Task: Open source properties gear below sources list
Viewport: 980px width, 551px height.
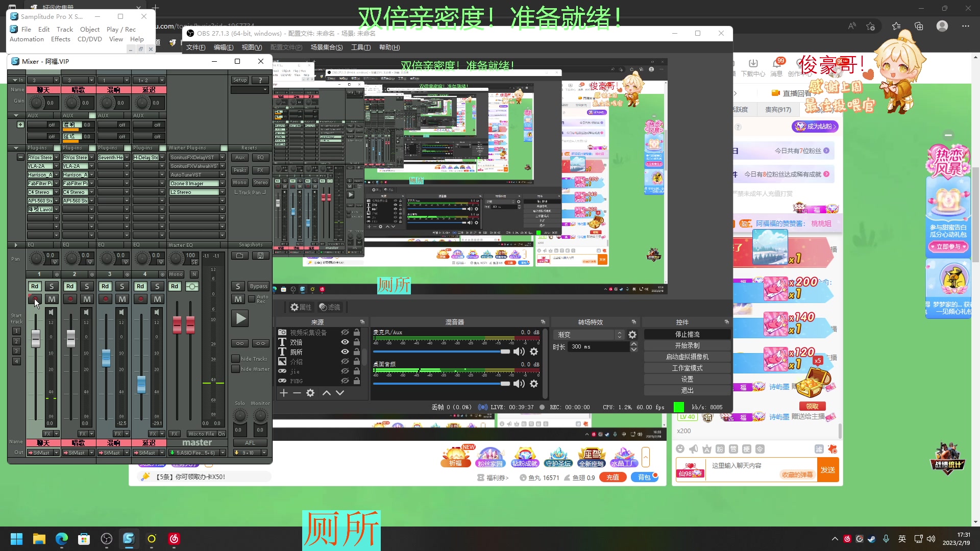Action: [310, 393]
